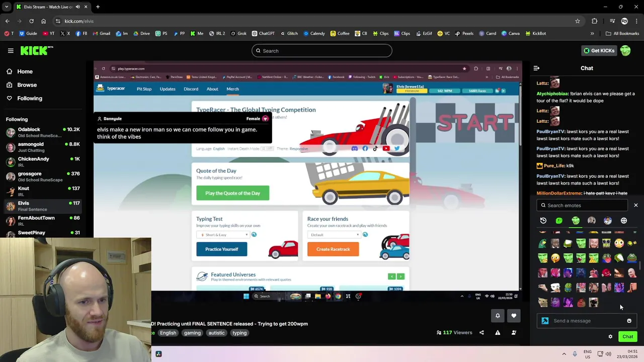Click the English stream tag
The image size is (644, 362).
[x=168, y=333]
